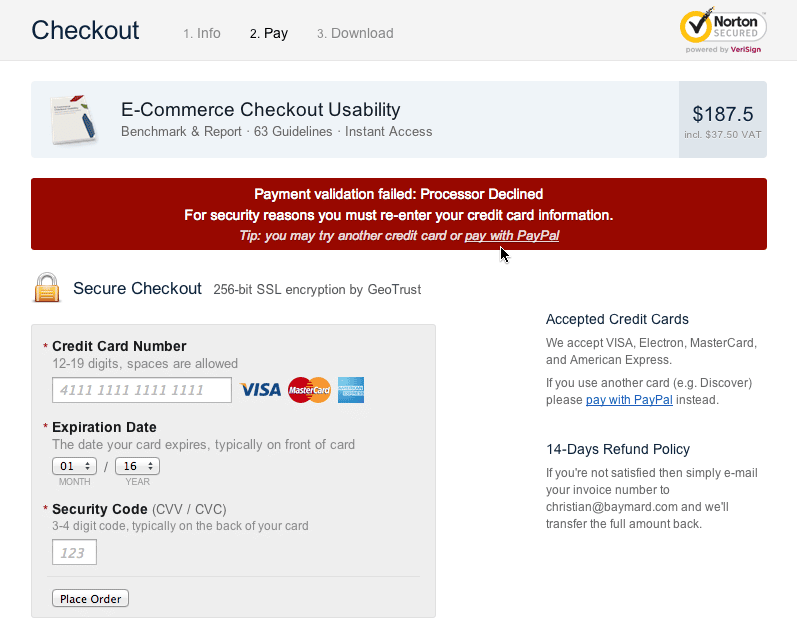Click into the Security Code field
The height and width of the screenshot is (644, 797).
(75, 552)
